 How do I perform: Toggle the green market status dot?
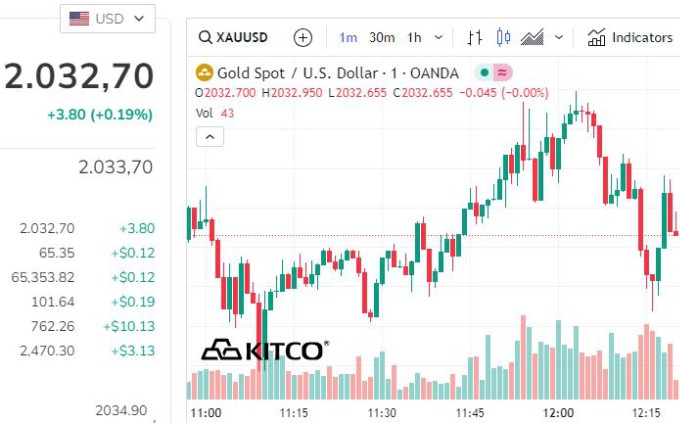tap(483, 73)
